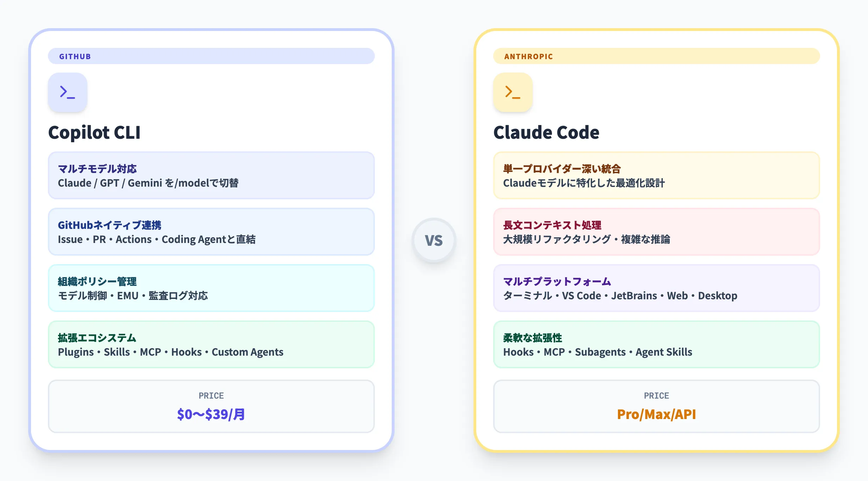Viewport: 868px width, 481px height.
Task: Click the prompt symbol inside the purple icon
Action: tap(67, 92)
